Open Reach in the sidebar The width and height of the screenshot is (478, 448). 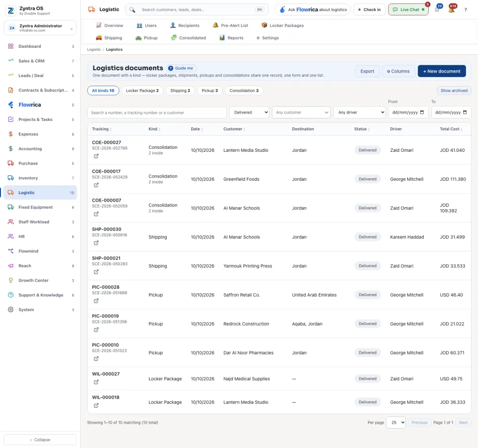(40, 266)
